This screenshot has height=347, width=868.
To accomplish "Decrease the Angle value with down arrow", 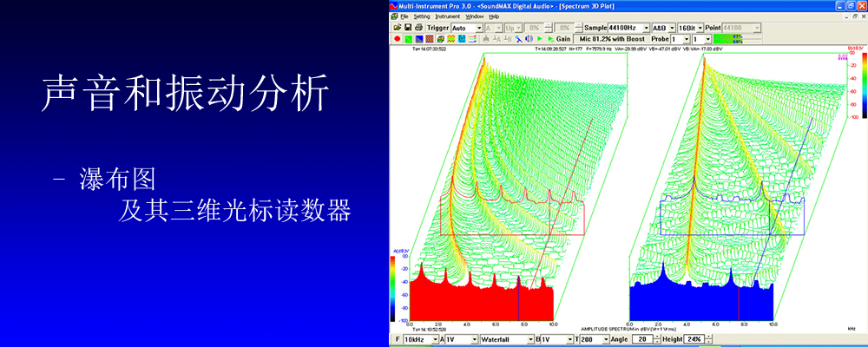I will pos(657,342).
